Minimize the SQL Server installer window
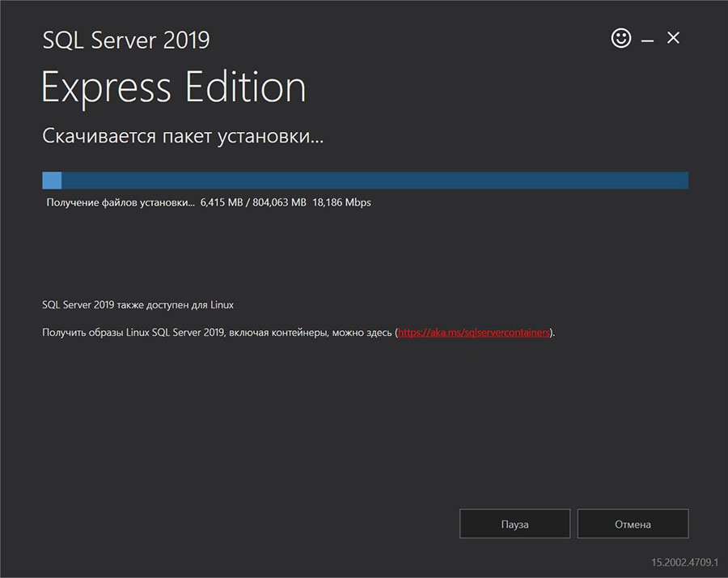Viewport: 728px width, 578px height. [647, 40]
